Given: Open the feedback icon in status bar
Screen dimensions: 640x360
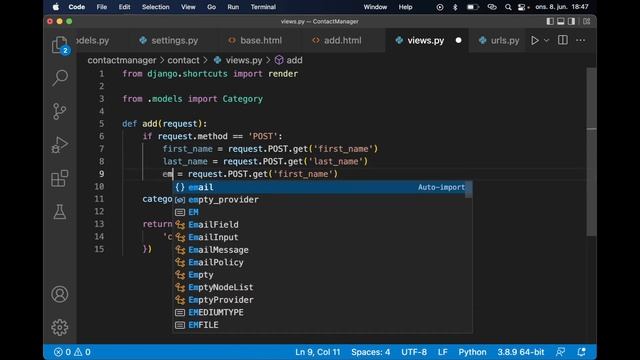Looking at the screenshot, I should [561, 352].
